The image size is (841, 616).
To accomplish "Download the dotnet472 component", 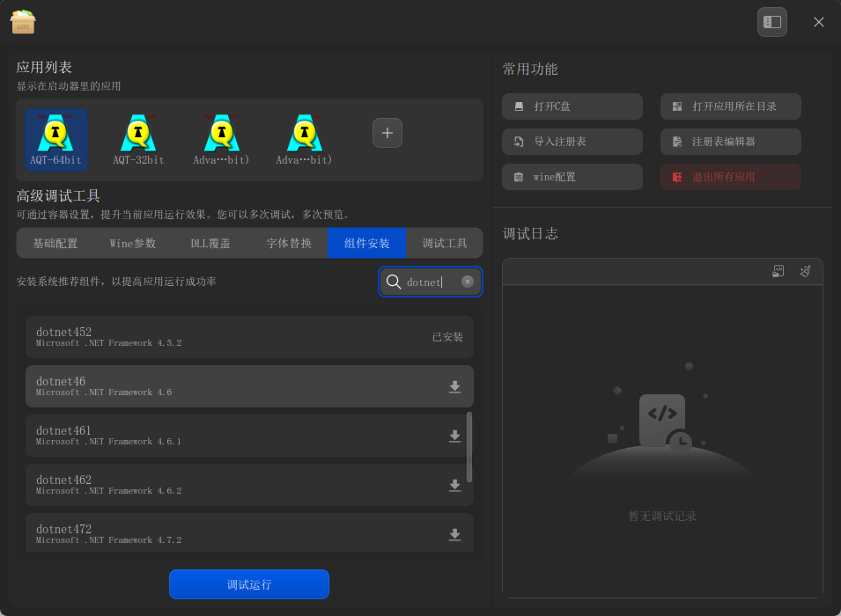I will click(x=454, y=534).
